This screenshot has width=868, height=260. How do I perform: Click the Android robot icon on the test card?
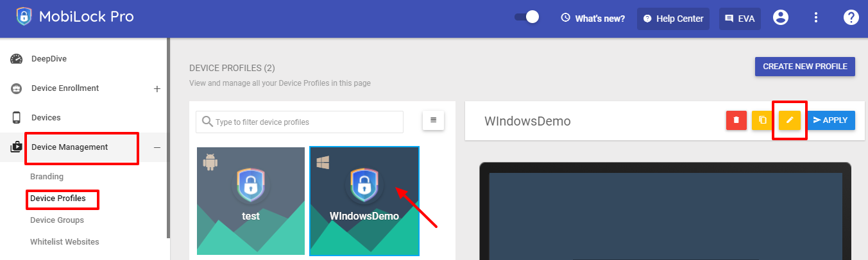coord(210,163)
